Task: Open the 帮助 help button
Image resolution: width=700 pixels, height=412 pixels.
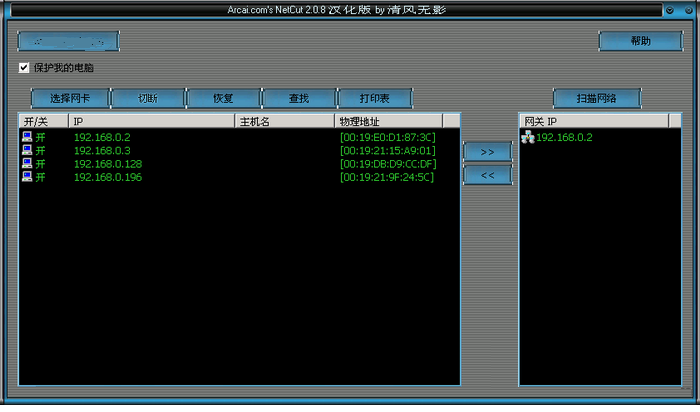Action: click(640, 41)
